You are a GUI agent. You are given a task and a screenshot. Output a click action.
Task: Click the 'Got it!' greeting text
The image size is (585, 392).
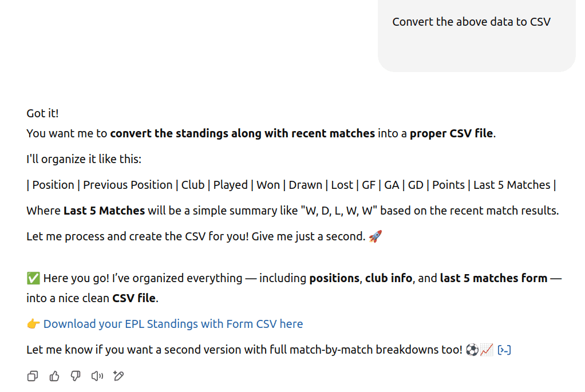pyautogui.click(x=42, y=113)
